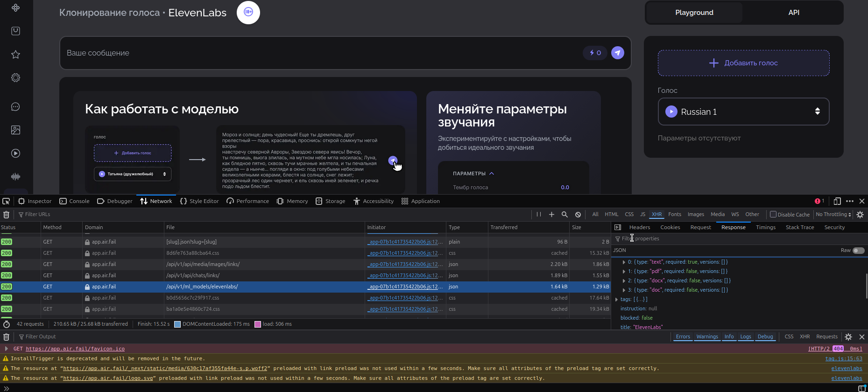Focus the Filter Output console field
868x392 pixels.
point(343,337)
